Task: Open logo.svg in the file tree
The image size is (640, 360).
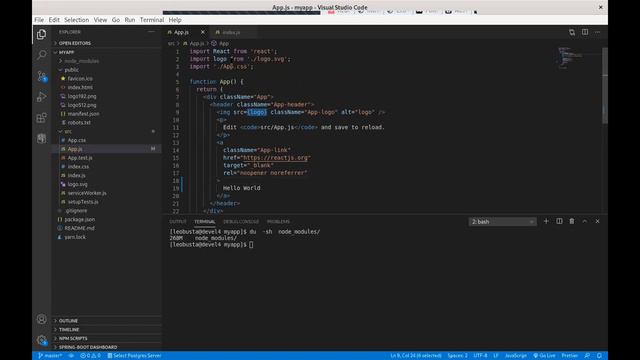Action: [78, 184]
